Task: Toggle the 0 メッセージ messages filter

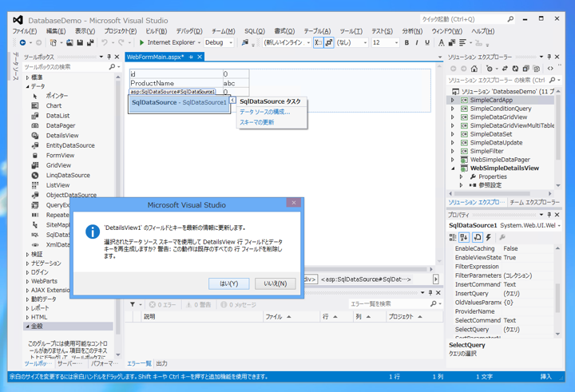Action: click(238, 305)
